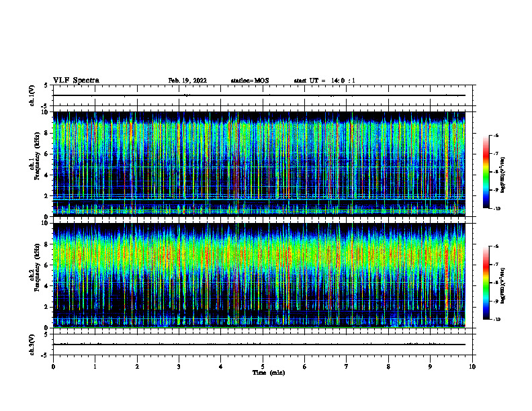Click time axis tick label "1"
The image size is (532, 411).
tap(95, 367)
